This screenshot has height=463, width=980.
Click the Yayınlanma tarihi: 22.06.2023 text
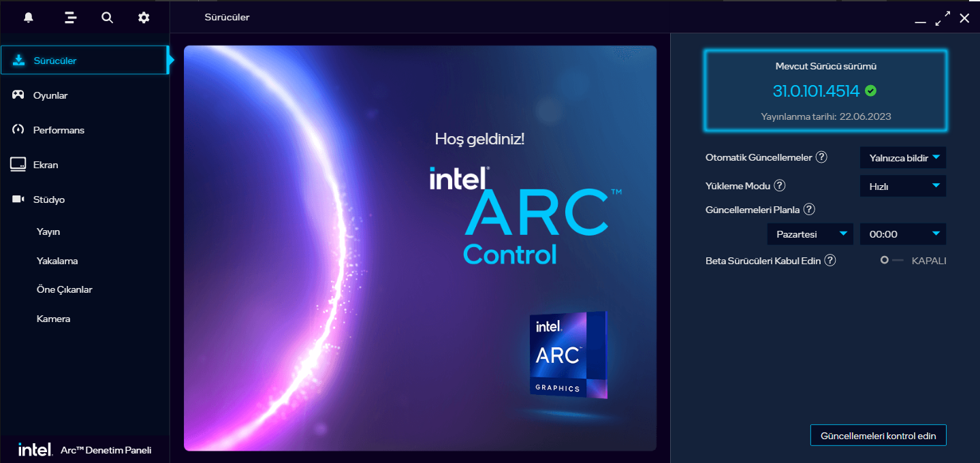pos(825,116)
